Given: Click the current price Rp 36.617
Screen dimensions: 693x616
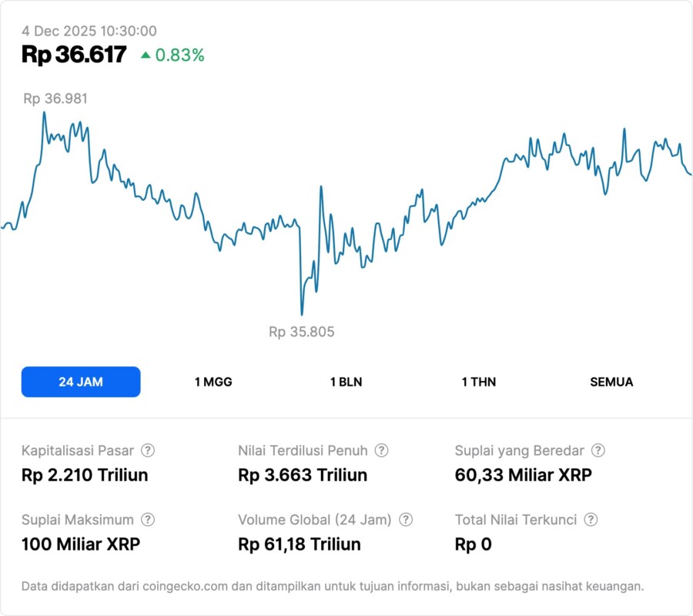Looking at the screenshot, I should 74,55.
